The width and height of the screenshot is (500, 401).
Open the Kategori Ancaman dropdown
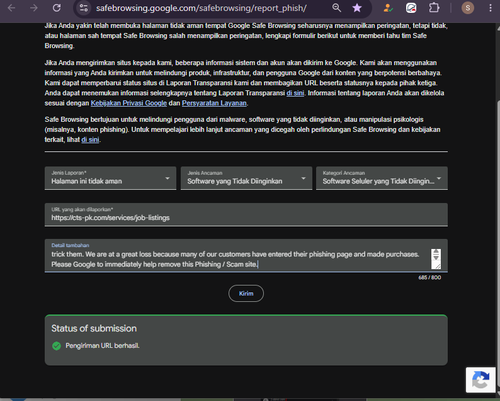pyautogui.click(x=382, y=178)
